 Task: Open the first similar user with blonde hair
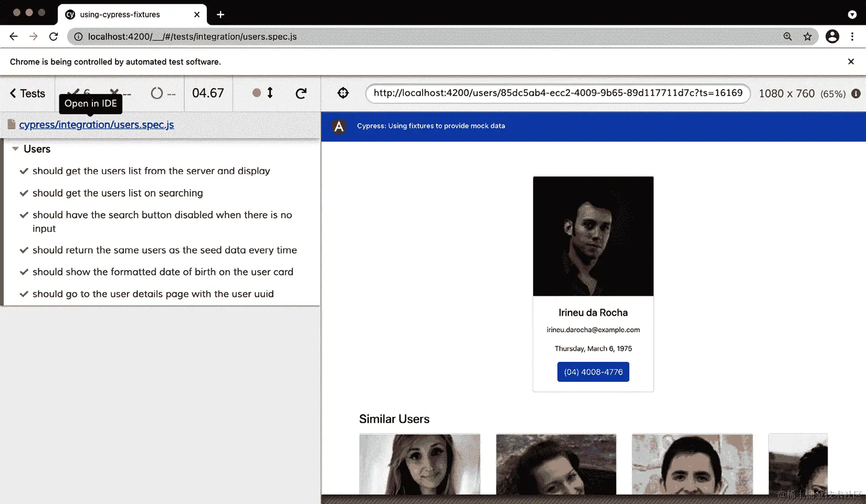tap(420, 464)
